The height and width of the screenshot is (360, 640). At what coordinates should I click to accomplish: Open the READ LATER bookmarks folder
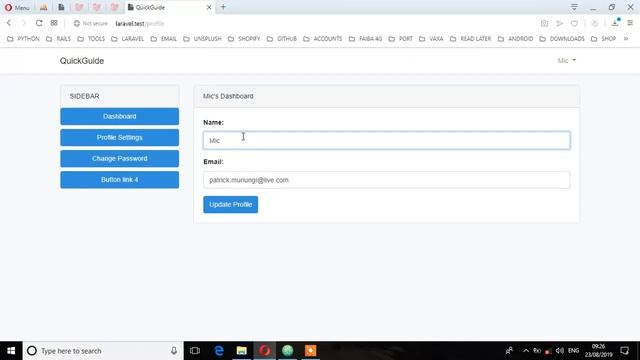click(x=471, y=39)
